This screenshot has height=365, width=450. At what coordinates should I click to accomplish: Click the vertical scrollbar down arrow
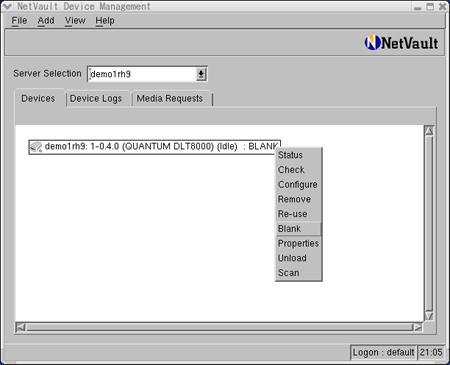(429, 316)
